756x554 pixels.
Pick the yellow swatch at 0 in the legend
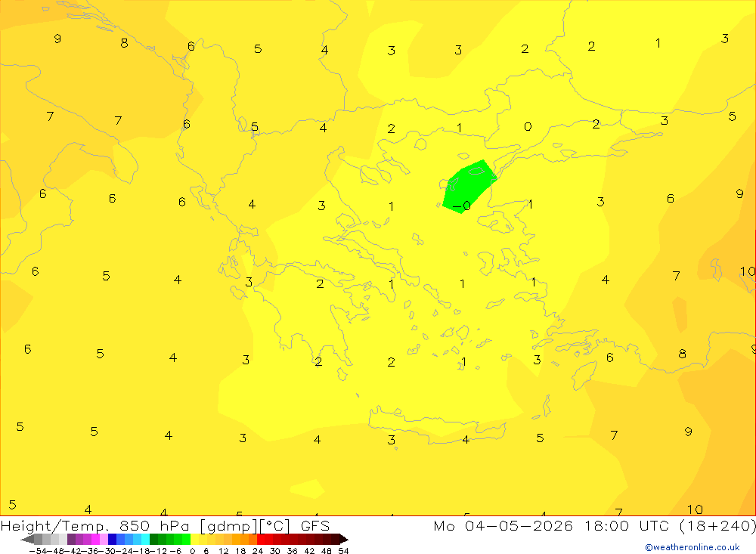click(x=194, y=540)
